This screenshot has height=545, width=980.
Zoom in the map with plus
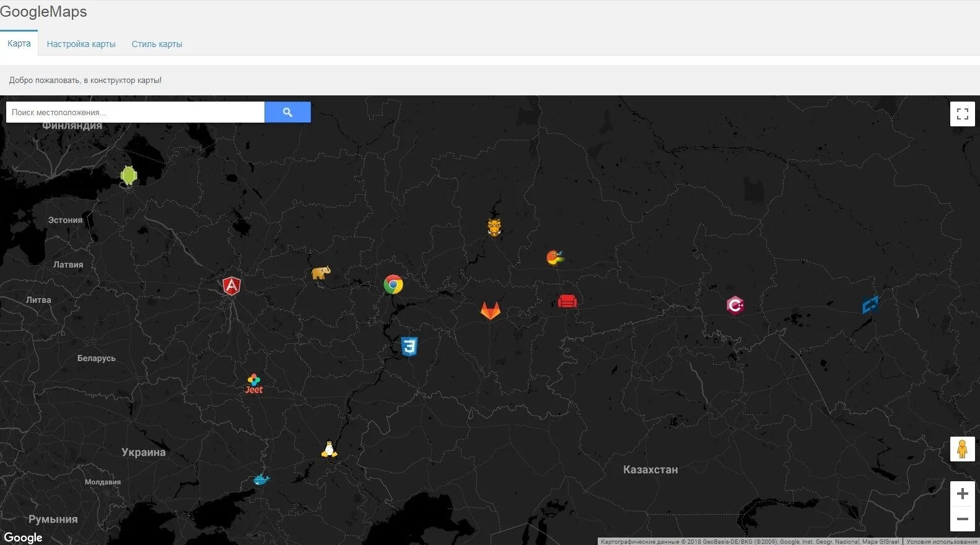coord(962,494)
